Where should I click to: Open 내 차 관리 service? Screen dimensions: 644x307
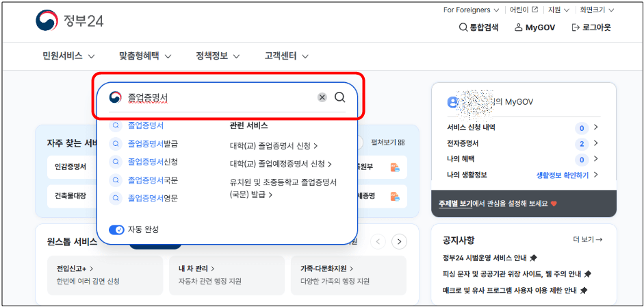[227, 275]
